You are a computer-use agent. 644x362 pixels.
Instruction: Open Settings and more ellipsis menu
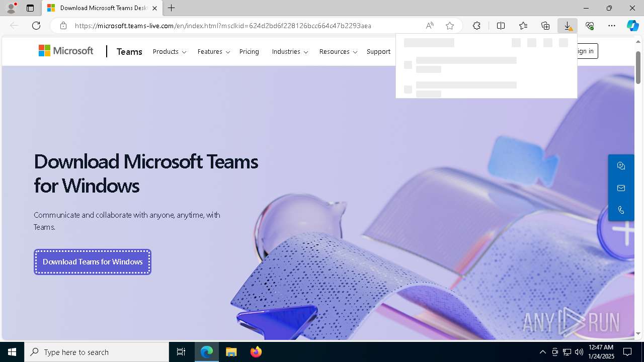612,26
